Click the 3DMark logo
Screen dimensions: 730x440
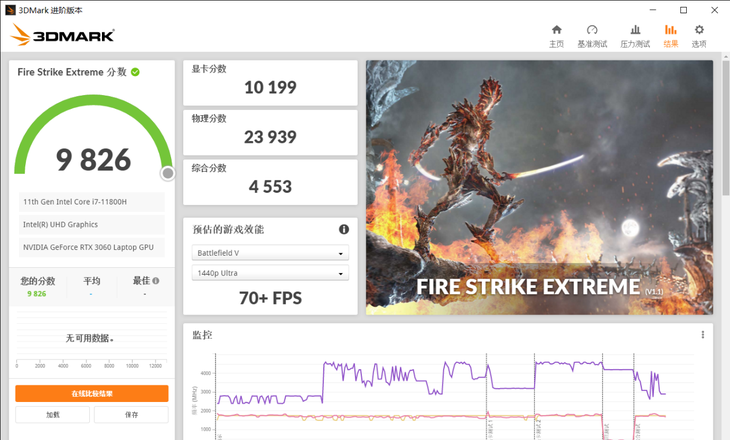tap(62, 35)
